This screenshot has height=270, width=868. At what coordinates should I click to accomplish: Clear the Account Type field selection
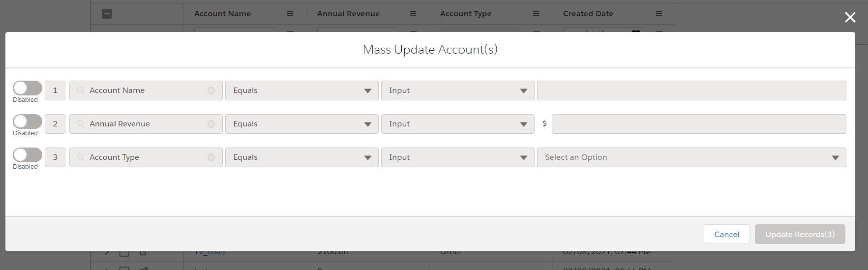tap(211, 157)
